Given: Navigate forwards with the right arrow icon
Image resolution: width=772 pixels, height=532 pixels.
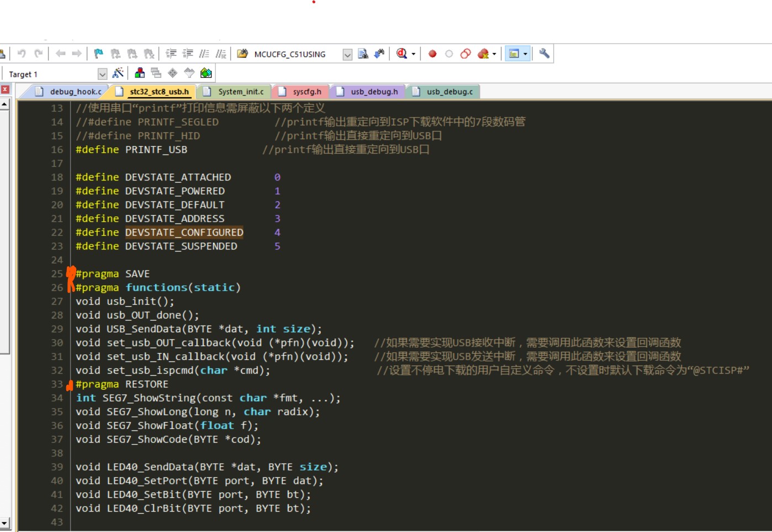Looking at the screenshot, I should point(77,54).
